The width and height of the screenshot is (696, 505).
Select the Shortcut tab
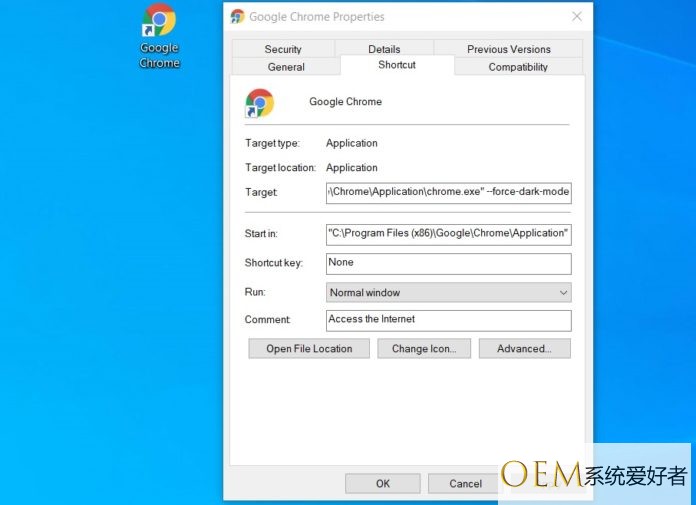(397, 65)
